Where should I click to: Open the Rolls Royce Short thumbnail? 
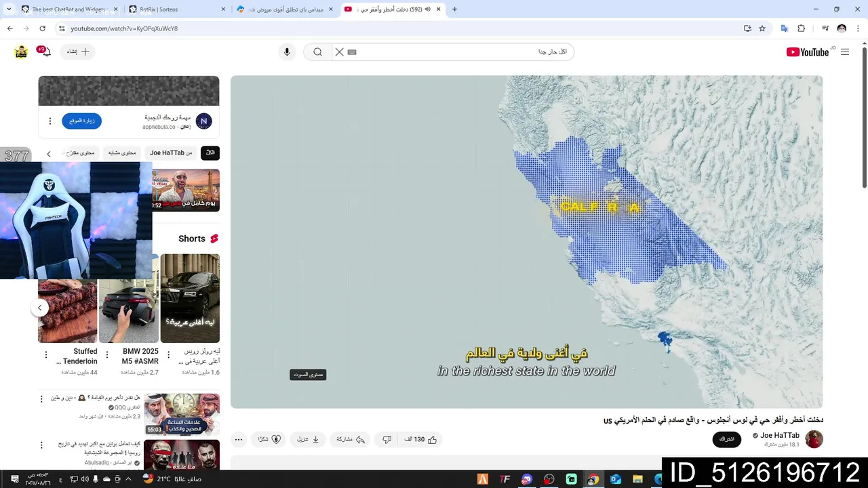pos(190,298)
